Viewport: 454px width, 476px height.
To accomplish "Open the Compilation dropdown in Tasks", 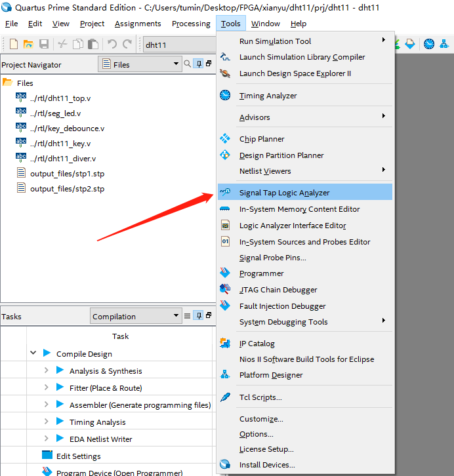I will [x=136, y=316].
